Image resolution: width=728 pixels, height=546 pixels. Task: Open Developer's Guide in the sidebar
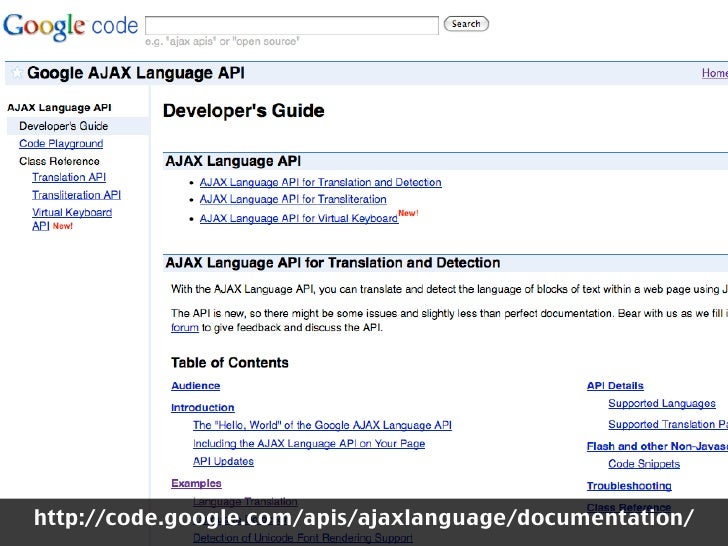click(63, 127)
